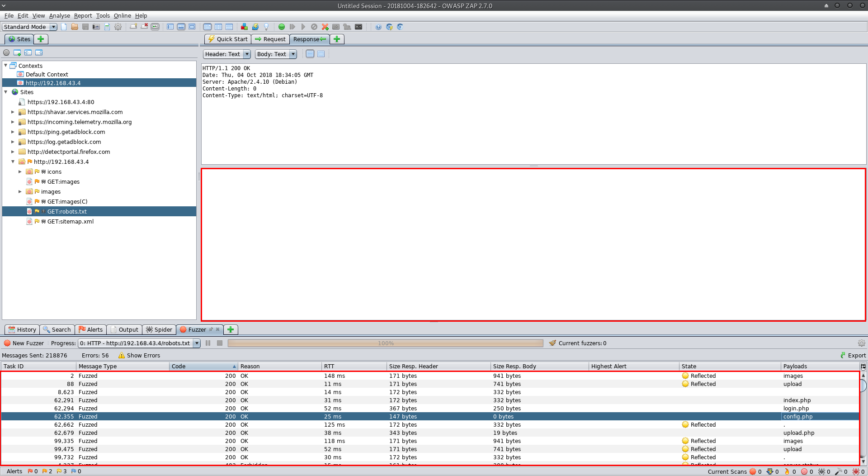Toggle the green break on all requests button
The image size is (868, 476).
[x=282, y=27]
